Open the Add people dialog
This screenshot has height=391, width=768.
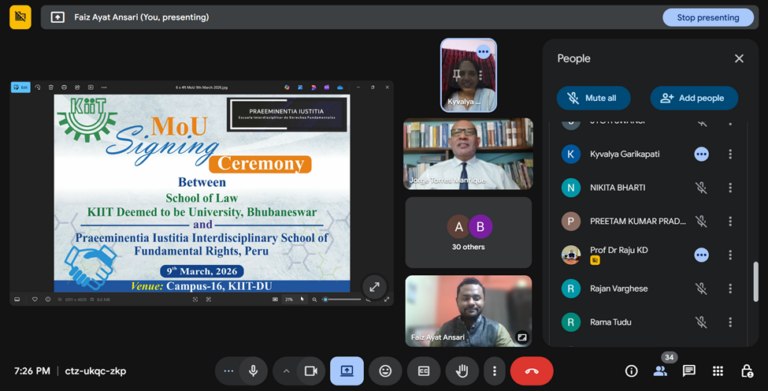(694, 98)
